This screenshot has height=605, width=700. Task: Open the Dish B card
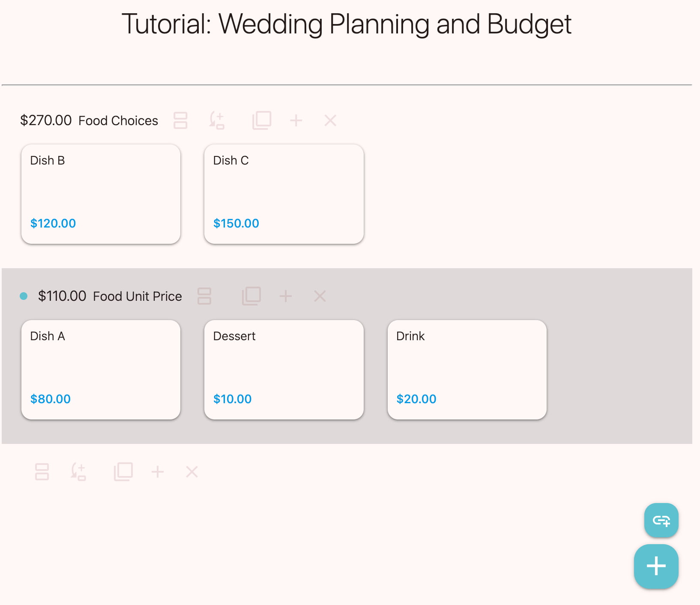click(x=101, y=194)
